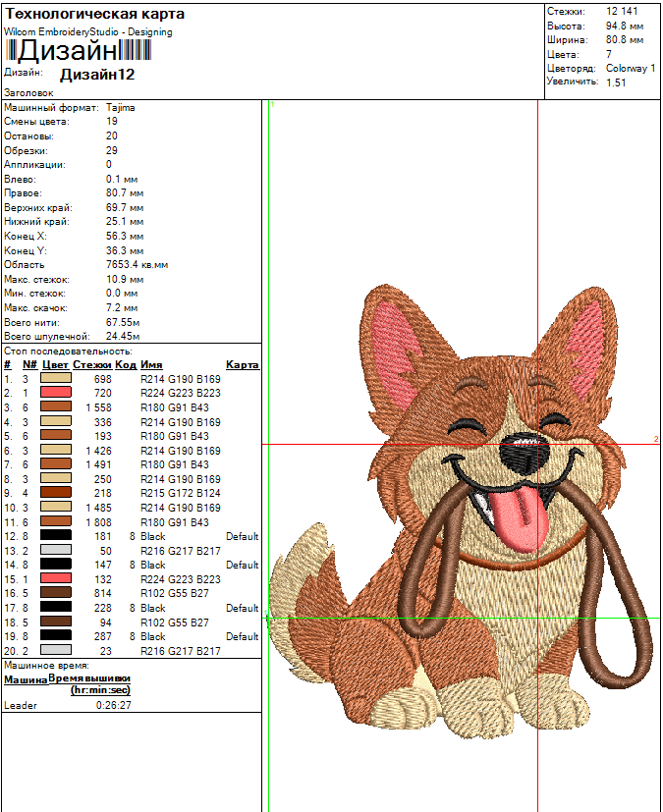Click max jump value 7.2 мм
663x812 pixels.
(x=122, y=307)
